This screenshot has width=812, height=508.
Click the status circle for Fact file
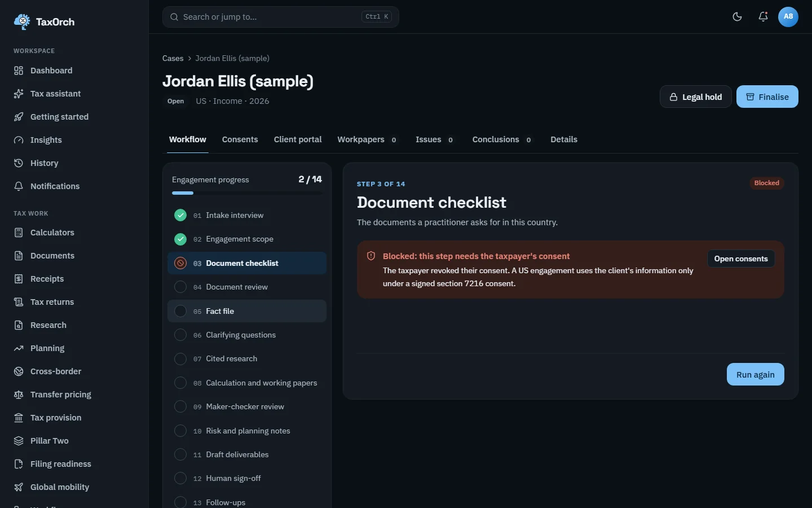[x=180, y=311]
